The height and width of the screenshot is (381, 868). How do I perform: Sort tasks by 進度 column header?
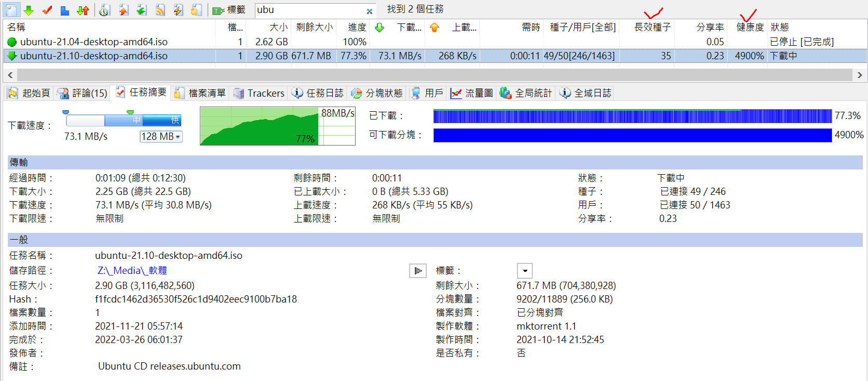click(x=357, y=27)
